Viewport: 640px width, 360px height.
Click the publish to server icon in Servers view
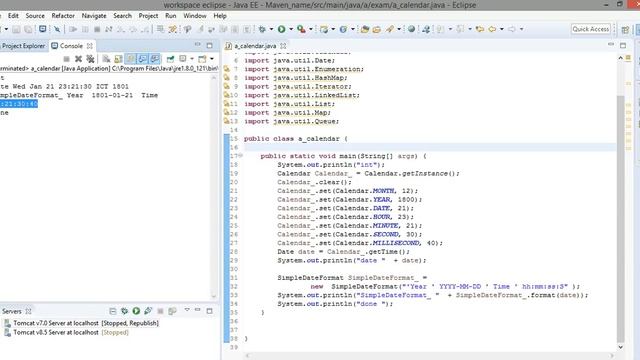pyautogui.click(x=172, y=311)
